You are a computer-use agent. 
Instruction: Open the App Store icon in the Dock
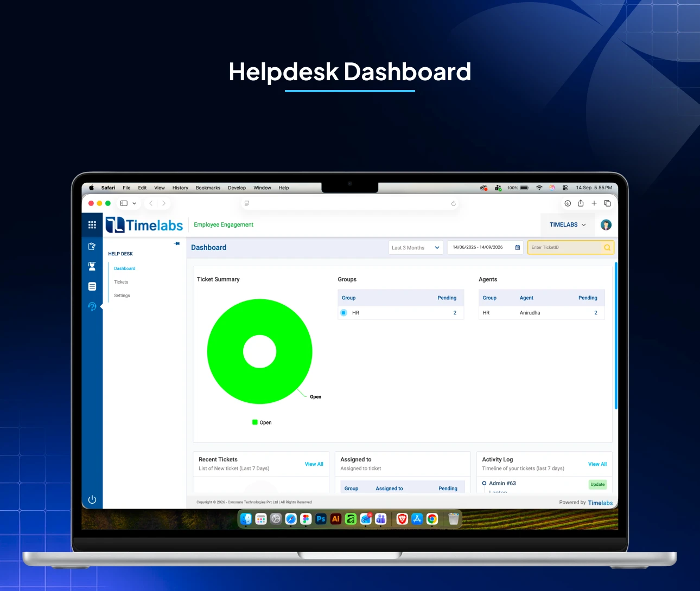417,519
